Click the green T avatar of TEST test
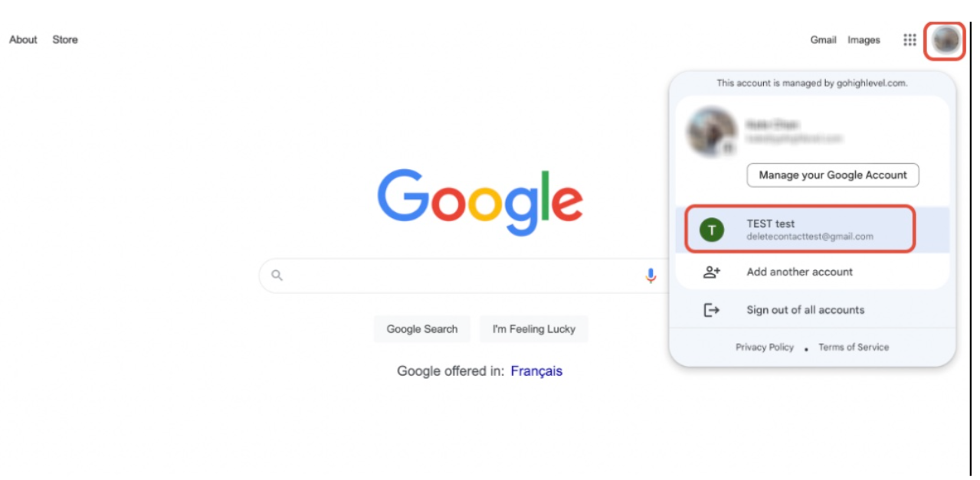Image resolution: width=980 pixels, height=480 pixels. (x=712, y=229)
